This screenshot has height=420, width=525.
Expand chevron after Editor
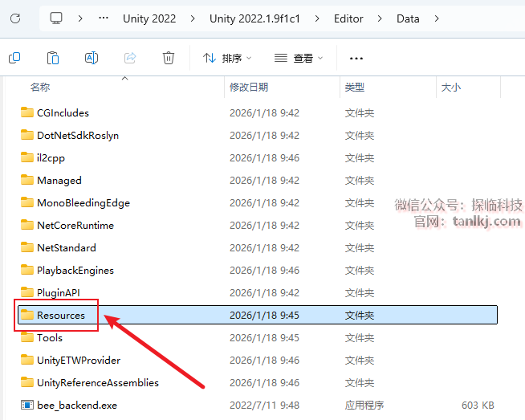(380, 18)
